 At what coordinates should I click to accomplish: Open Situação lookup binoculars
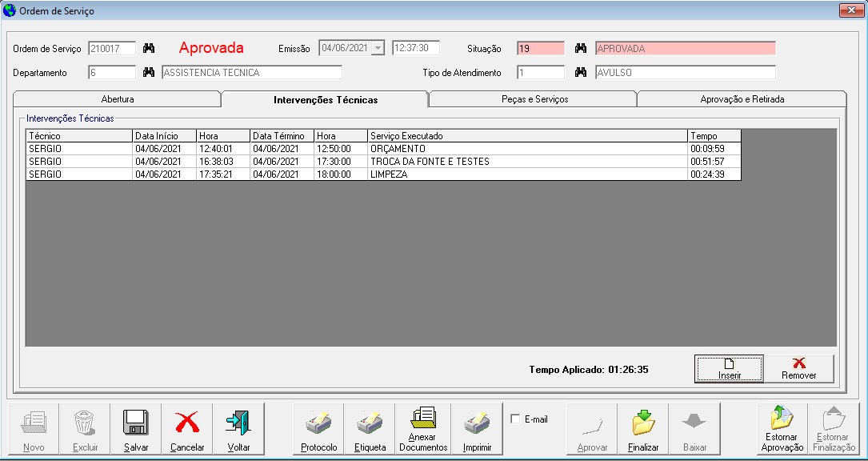coord(581,49)
